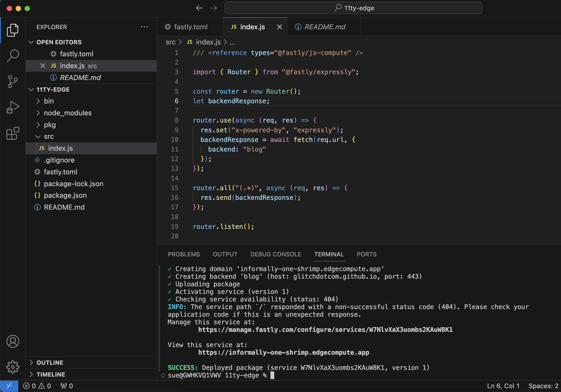Click the JS icon in the breadcrumb
The width and height of the screenshot is (561, 392).
point(189,42)
